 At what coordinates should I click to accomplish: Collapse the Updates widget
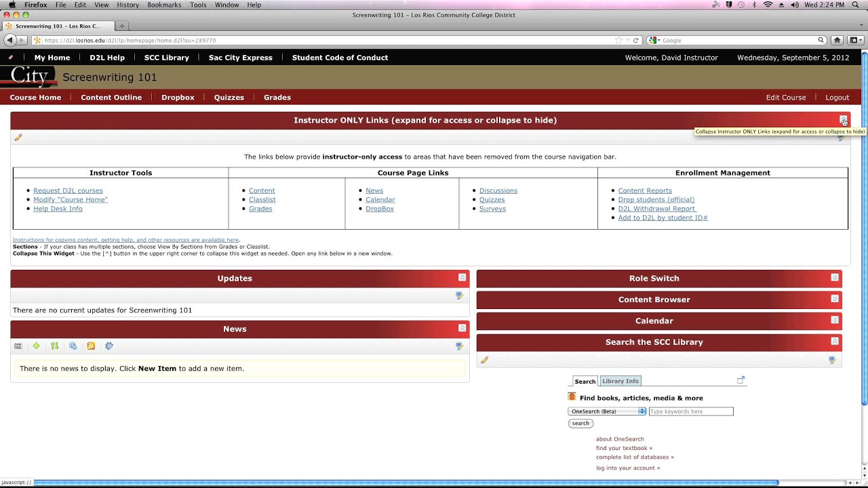[462, 278]
